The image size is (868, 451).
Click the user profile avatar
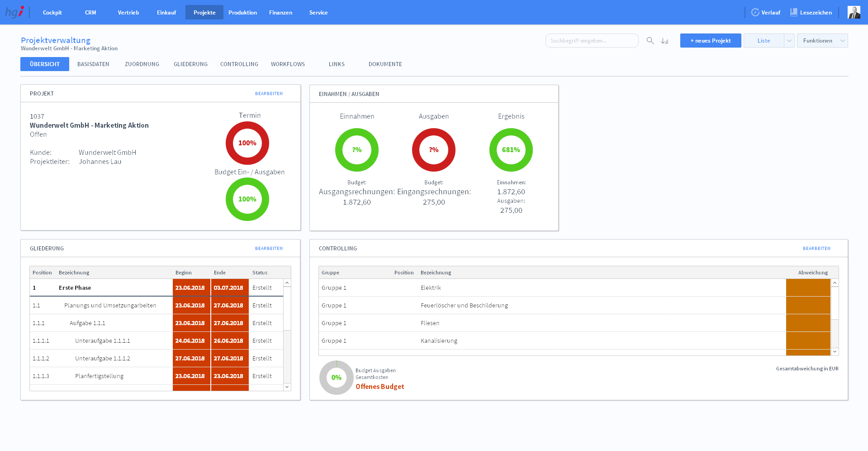pyautogui.click(x=854, y=12)
